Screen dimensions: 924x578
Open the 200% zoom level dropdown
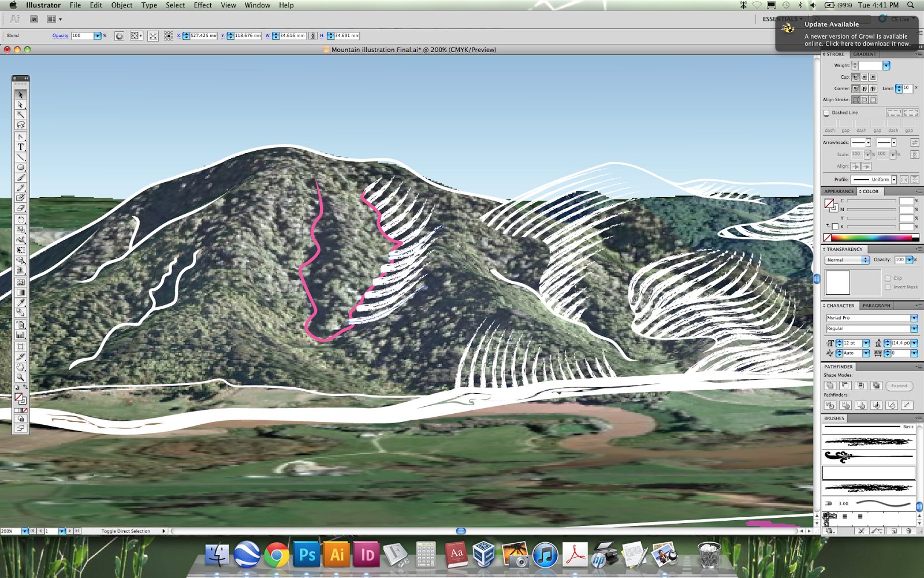[x=24, y=531]
